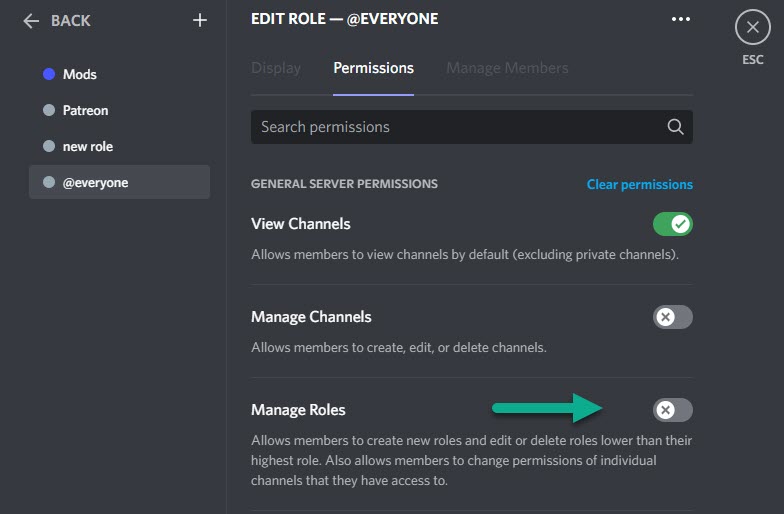Click the Edit Role — @everyone title

tap(344, 19)
